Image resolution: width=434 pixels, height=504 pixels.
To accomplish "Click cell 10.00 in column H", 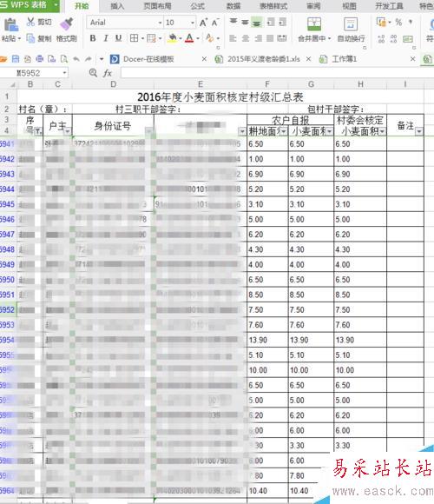I will coord(360,370).
